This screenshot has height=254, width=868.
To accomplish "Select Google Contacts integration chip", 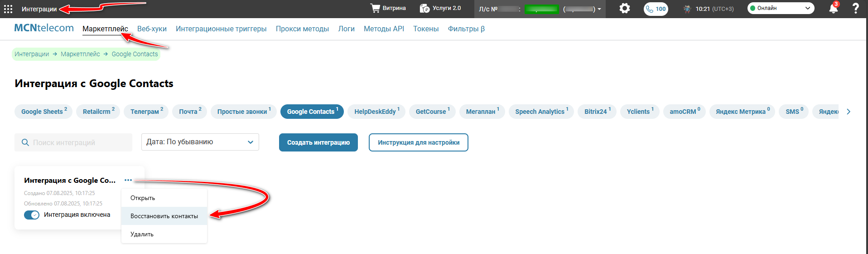I will 312,112.
